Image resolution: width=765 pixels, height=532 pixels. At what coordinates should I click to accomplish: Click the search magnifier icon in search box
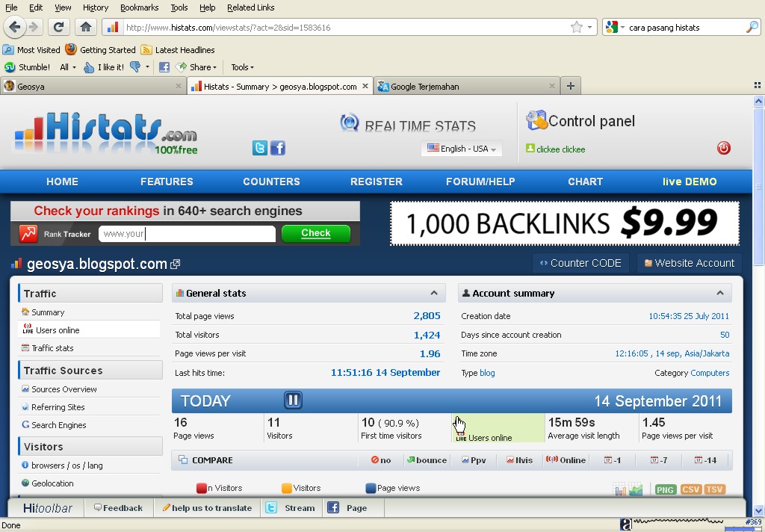point(752,28)
